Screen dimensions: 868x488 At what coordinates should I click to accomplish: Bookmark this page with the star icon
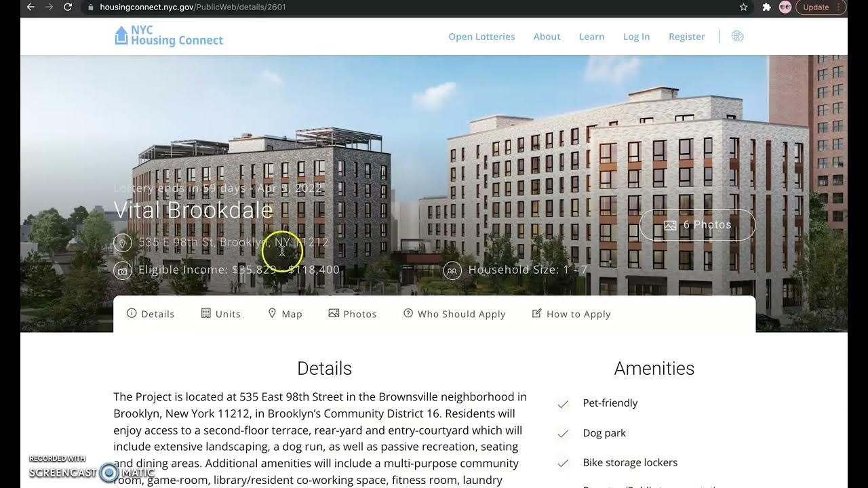(x=744, y=7)
